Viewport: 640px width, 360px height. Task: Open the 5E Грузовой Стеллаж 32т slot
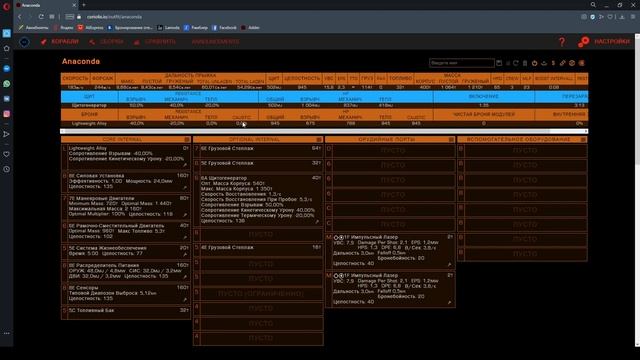pyautogui.click(x=258, y=165)
